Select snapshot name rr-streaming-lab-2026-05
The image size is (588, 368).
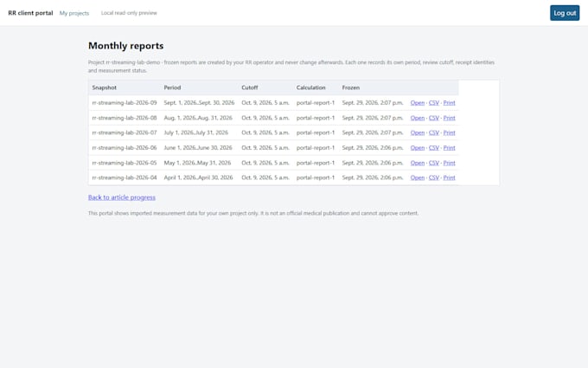point(125,163)
